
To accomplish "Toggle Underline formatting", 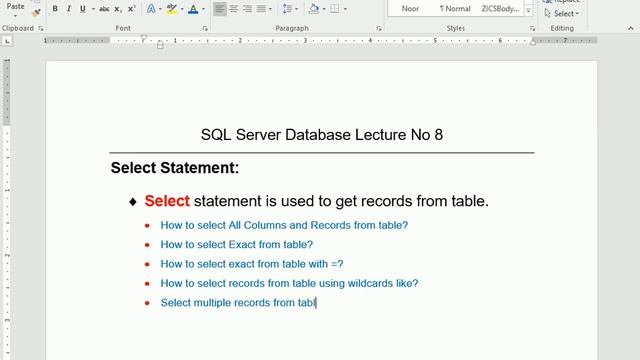I will (x=83, y=9).
